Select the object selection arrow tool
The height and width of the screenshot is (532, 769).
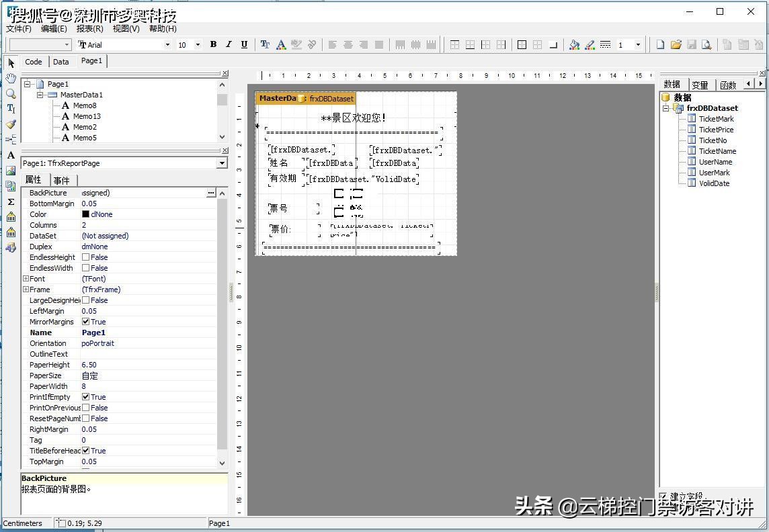coord(10,62)
